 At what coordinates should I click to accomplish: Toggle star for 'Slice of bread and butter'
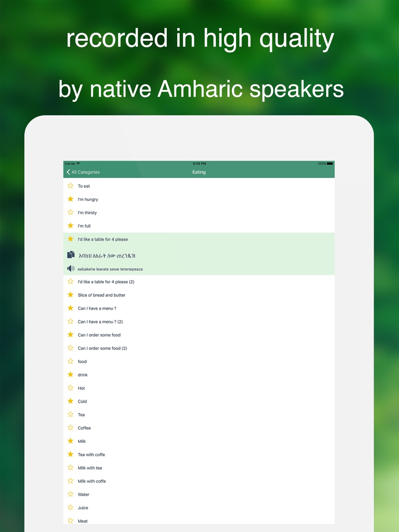click(x=71, y=295)
